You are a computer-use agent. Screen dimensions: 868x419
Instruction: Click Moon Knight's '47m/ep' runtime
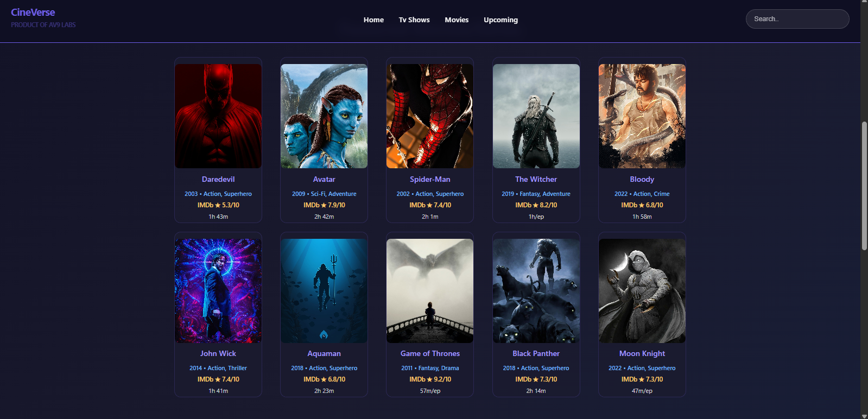(642, 391)
